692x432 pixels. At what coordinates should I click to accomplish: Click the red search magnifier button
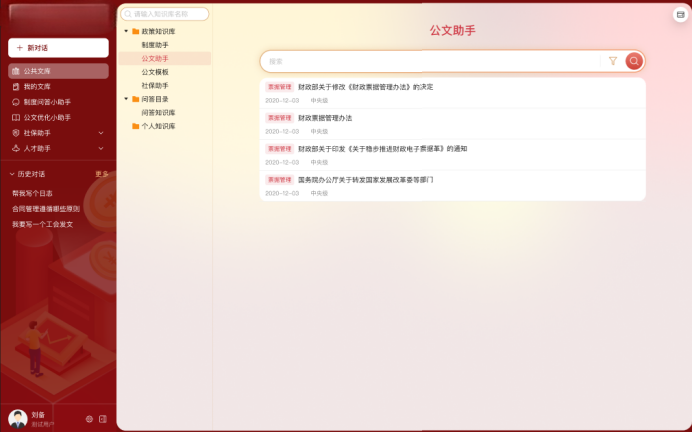click(x=634, y=61)
